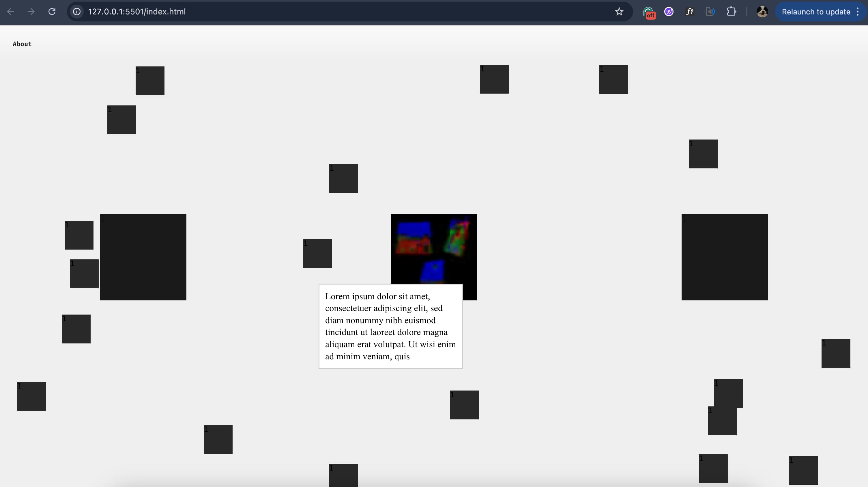Open the dog avatar profile menu

tap(762, 12)
